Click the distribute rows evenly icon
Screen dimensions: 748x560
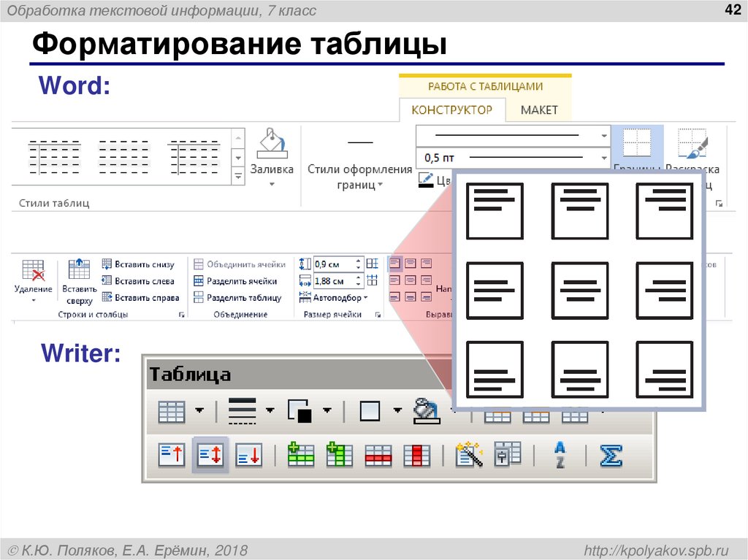click(372, 264)
